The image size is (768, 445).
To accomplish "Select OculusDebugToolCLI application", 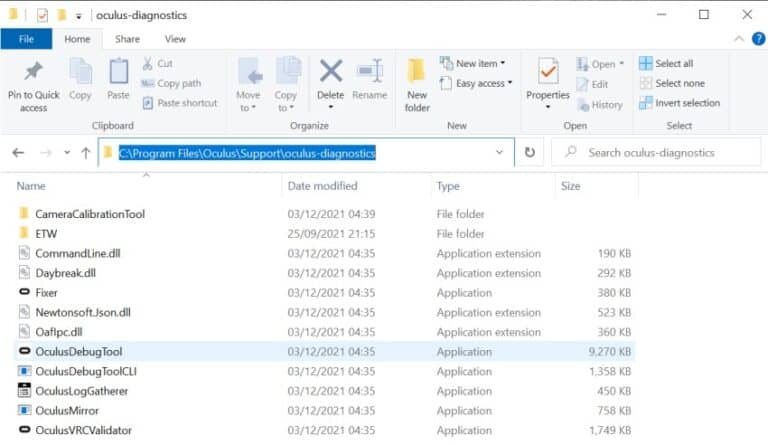I will coord(86,372).
